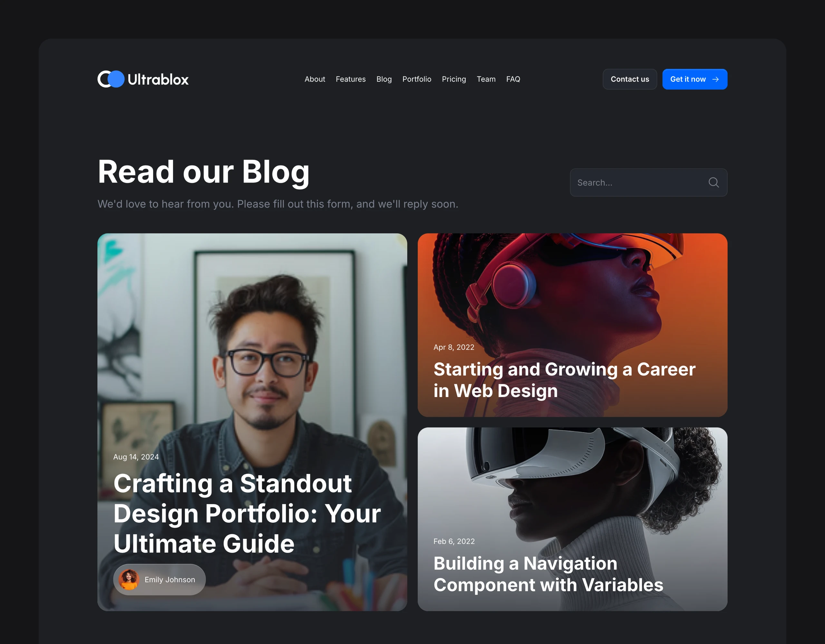Screen dimensions: 825x644
Task: Click the Get it now button
Action: pyautogui.click(x=694, y=79)
